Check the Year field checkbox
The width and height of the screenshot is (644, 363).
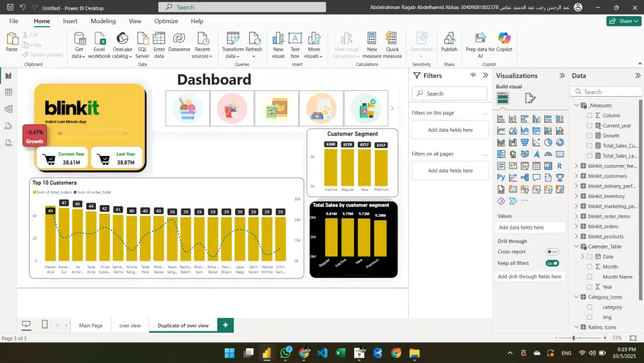[589, 287]
